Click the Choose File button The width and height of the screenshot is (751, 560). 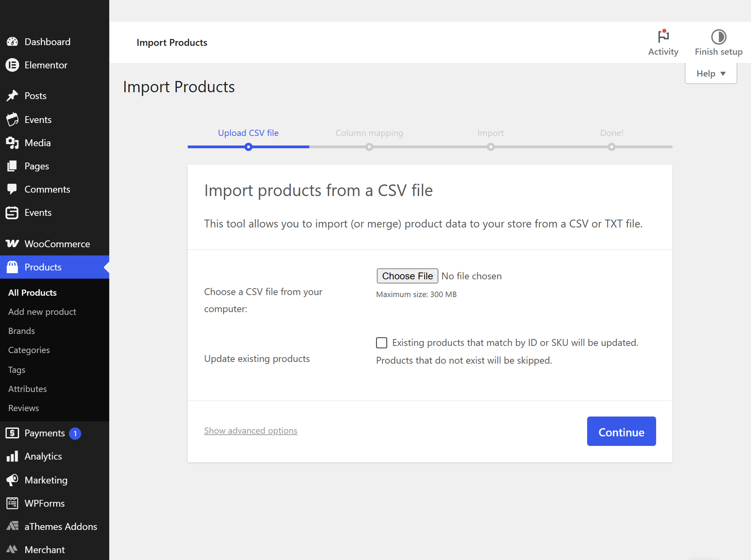tap(407, 276)
